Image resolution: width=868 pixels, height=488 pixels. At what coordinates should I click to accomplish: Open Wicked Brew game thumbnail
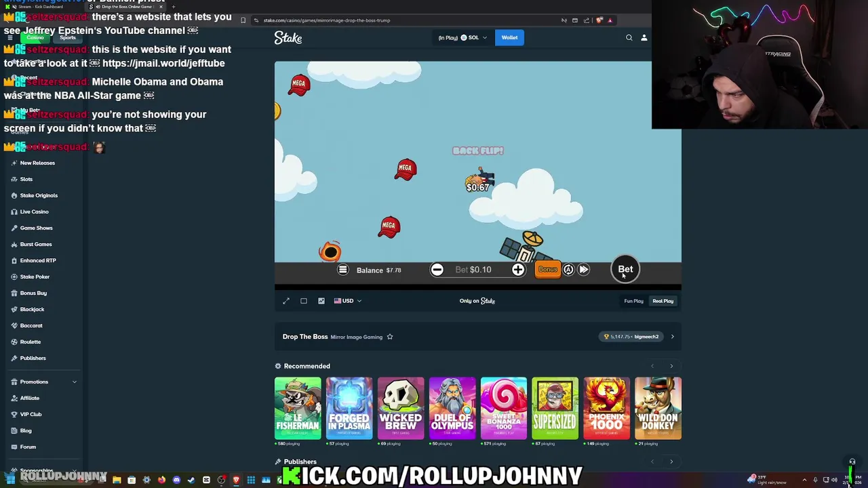pyautogui.click(x=401, y=408)
